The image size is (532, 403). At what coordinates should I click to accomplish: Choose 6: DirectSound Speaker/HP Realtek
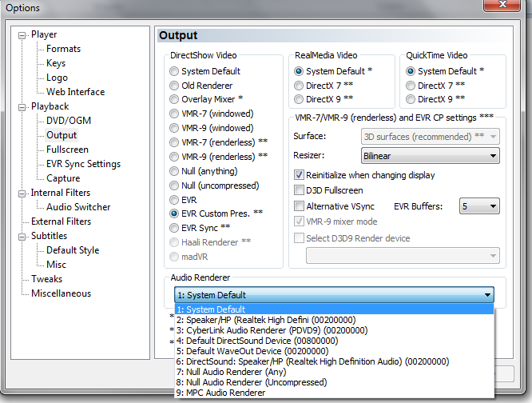[334, 361]
